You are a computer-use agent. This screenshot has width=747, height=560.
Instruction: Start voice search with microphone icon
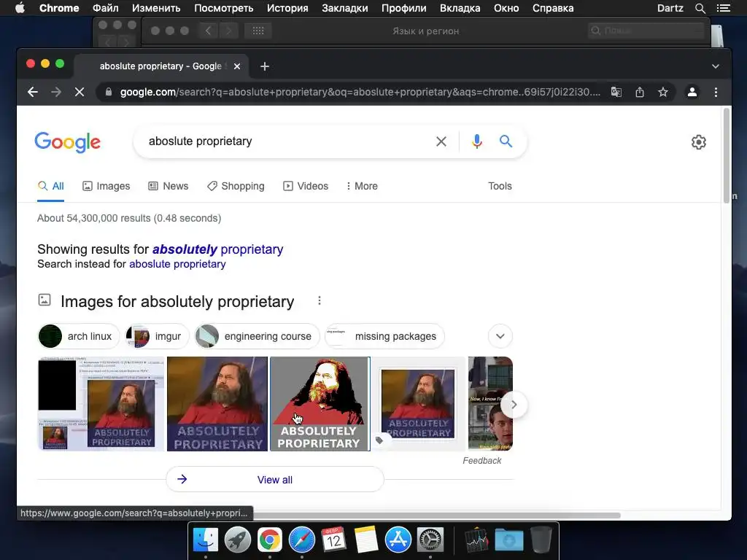pyautogui.click(x=477, y=141)
